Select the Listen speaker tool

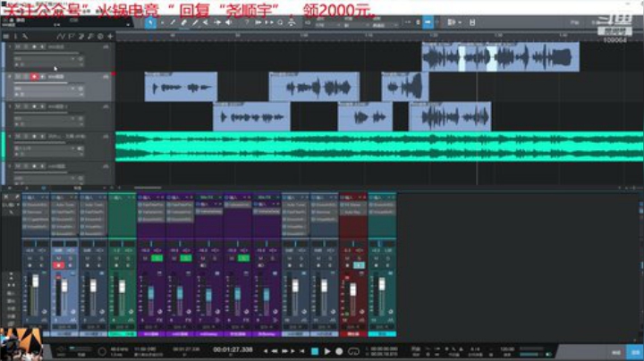pyautogui.click(x=228, y=22)
